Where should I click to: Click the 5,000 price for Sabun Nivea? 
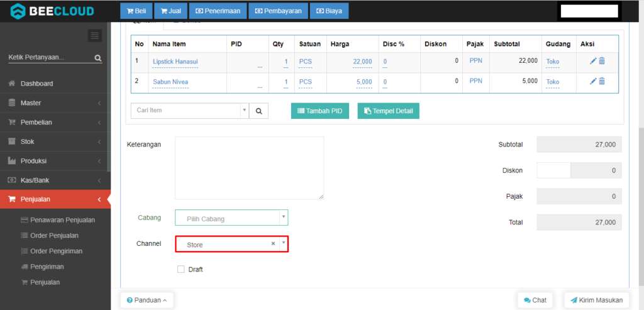[x=364, y=82]
